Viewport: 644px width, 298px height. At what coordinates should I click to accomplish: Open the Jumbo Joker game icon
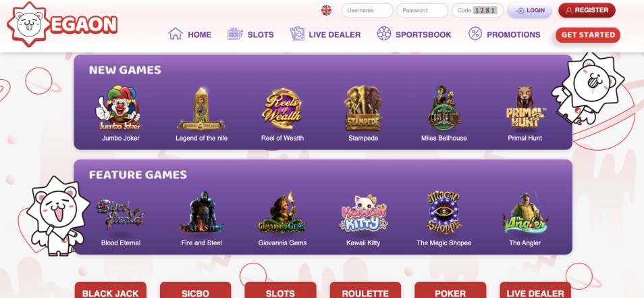point(119,108)
